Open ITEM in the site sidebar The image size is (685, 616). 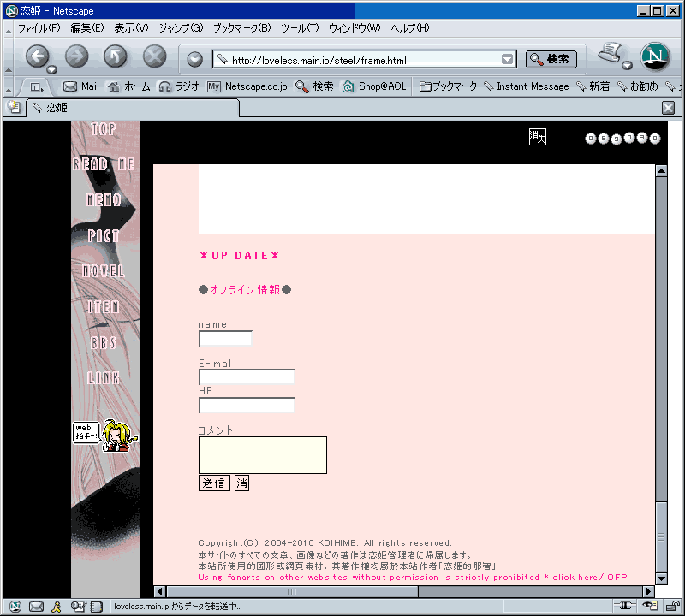[x=104, y=307]
